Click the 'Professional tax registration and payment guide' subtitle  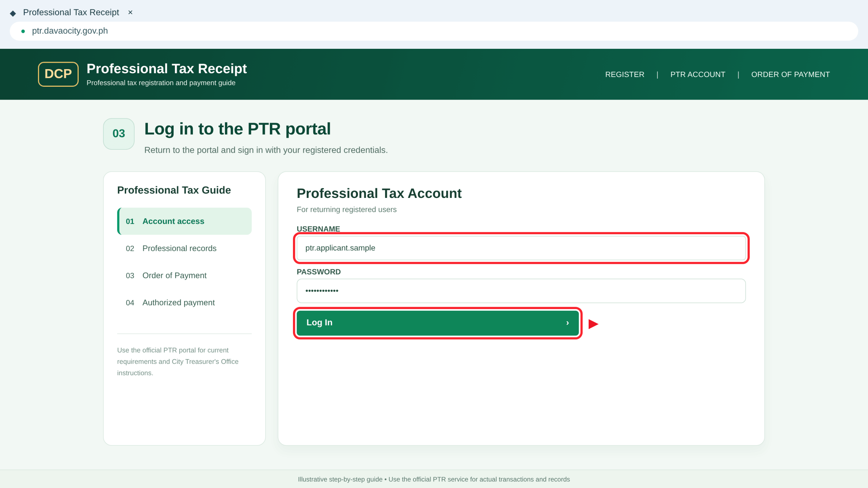coord(161,83)
